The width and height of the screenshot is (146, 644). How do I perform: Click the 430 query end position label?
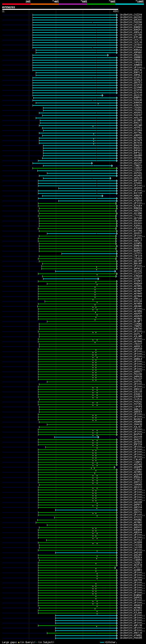pyautogui.click(x=115, y=11)
